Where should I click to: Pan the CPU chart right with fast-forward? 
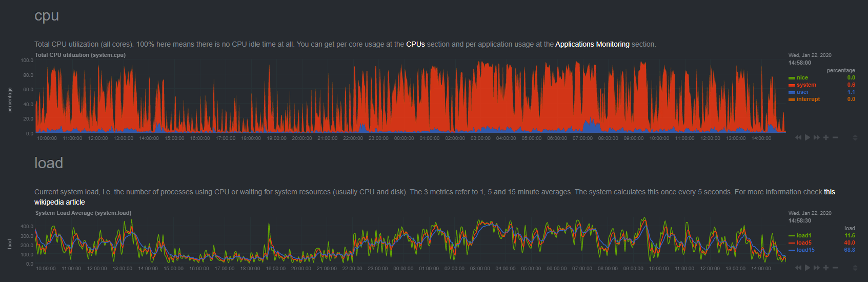[817, 137]
